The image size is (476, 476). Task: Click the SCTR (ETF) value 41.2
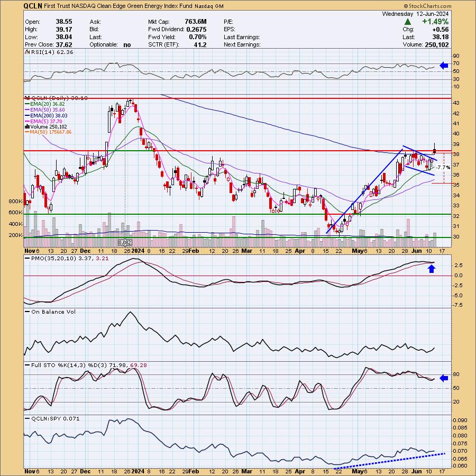200,44
